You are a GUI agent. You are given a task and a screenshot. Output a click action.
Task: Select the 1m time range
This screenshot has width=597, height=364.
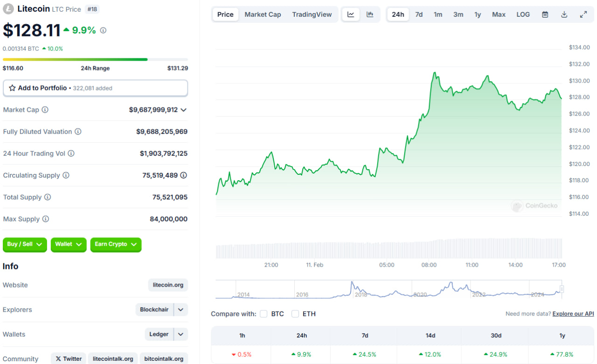point(438,14)
